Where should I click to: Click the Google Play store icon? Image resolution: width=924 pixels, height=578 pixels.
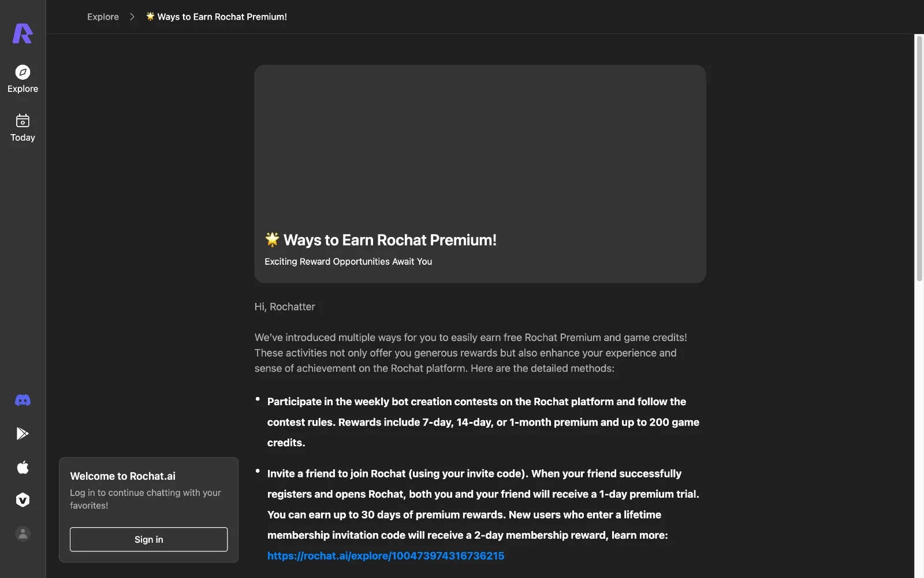(x=23, y=433)
